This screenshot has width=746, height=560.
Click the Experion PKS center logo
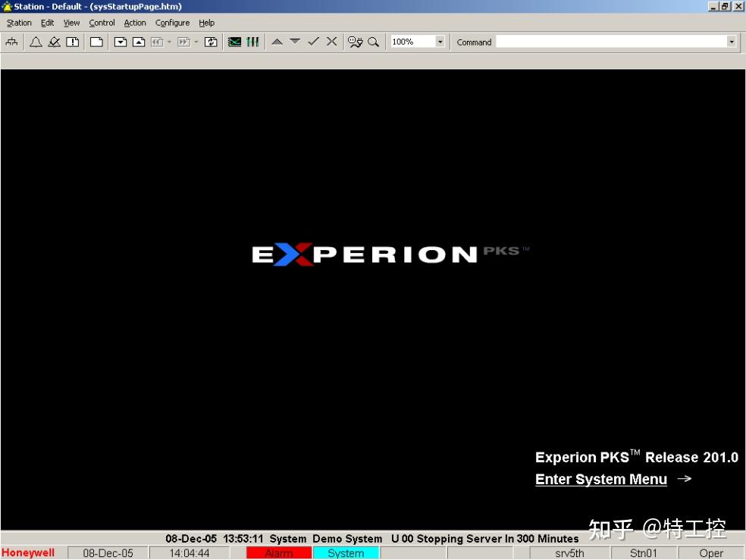point(390,254)
